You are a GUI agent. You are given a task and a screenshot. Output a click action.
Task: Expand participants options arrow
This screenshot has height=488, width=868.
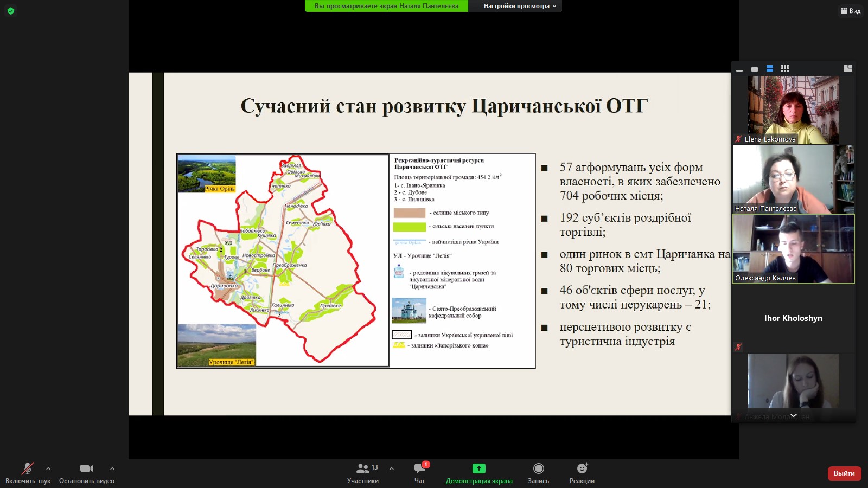pos(392,468)
